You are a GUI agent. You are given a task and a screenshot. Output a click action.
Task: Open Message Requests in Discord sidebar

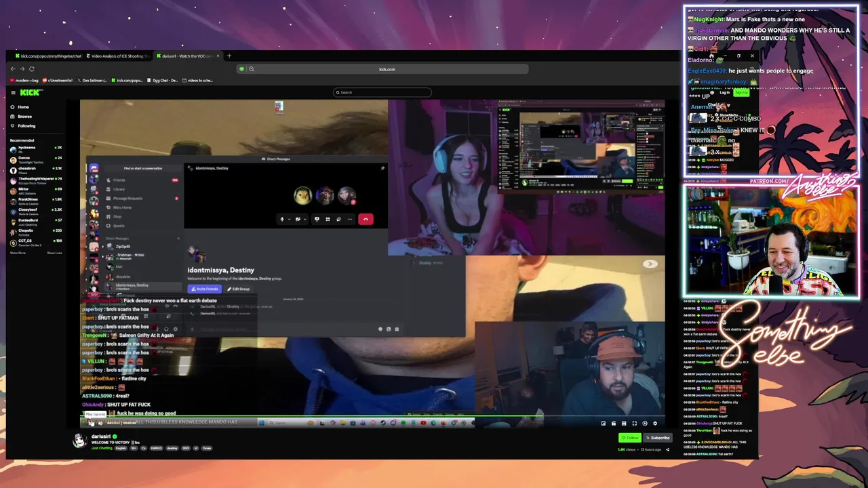pos(142,199)
